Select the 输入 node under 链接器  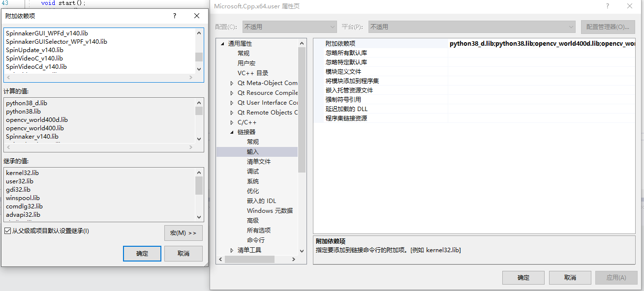[252, 151]
